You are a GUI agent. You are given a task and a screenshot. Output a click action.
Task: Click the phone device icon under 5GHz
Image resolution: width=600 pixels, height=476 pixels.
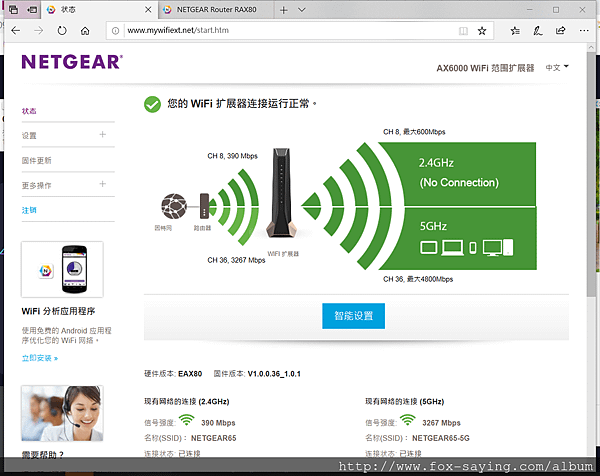(x=473, y=248)
